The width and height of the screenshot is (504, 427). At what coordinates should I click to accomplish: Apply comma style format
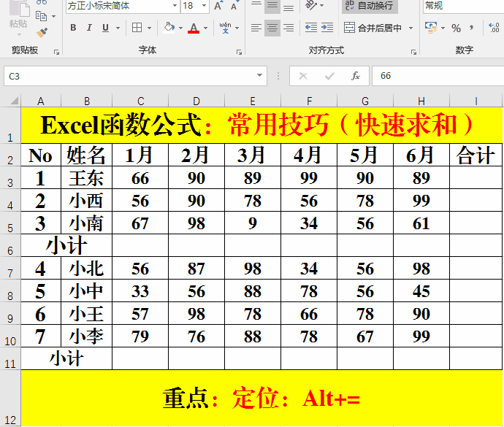(472, 28)
